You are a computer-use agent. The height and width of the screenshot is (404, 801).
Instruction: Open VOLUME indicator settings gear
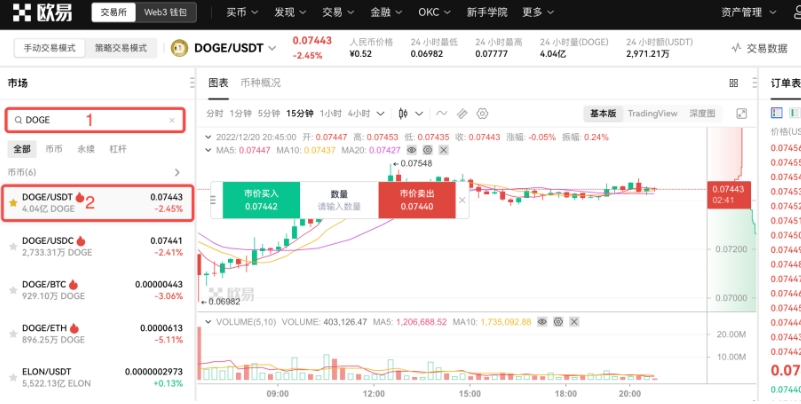pos(558,322)
